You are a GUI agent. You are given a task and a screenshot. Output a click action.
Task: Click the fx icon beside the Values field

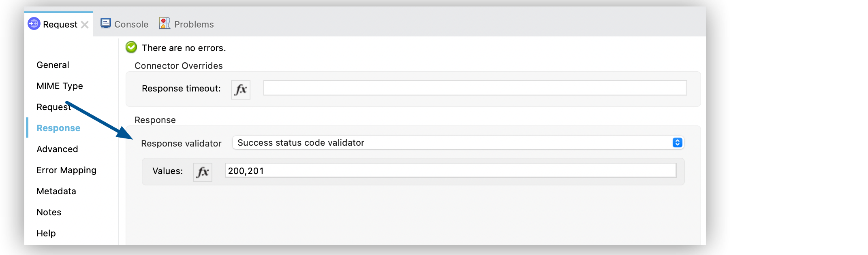[203, 172]
